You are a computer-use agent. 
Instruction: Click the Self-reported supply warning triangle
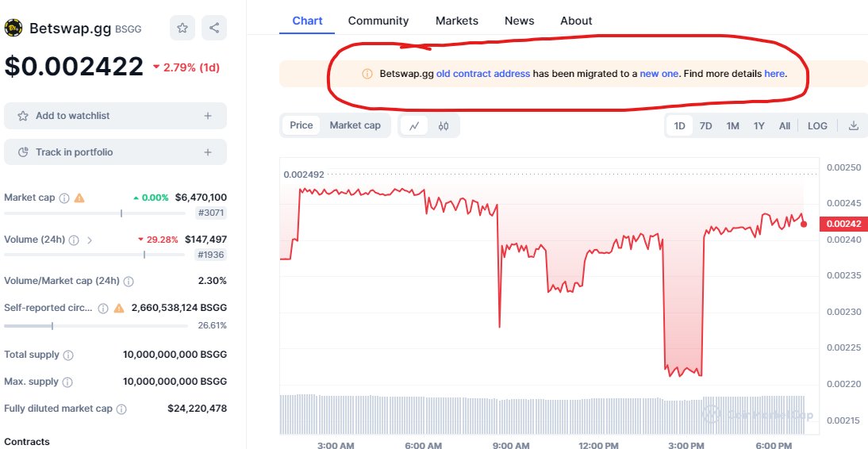pos(118,308)
